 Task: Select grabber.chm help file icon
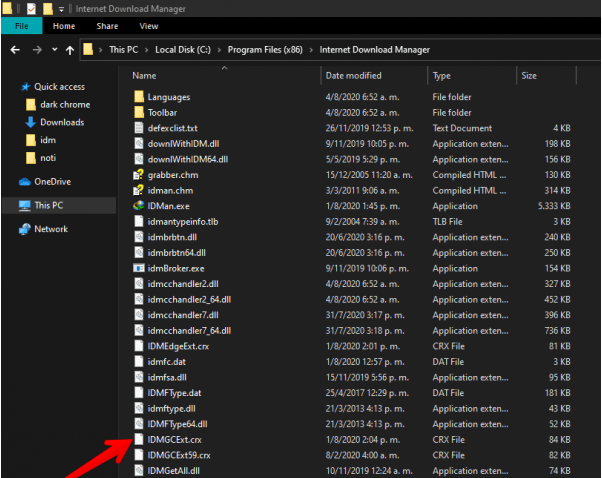(138, 175)
